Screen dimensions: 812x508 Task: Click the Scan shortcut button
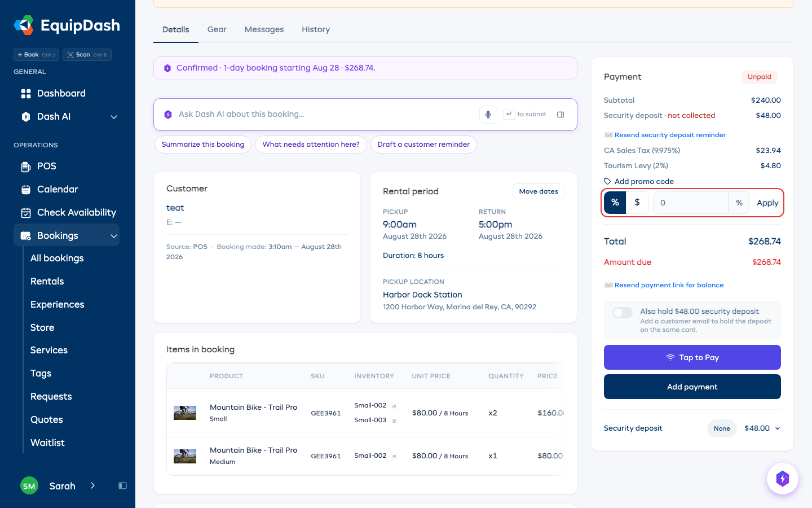[87, 55]
